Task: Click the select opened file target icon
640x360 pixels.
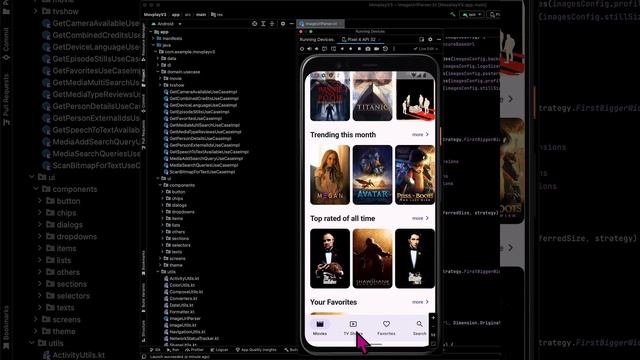Action: click(x=254, y=24)
